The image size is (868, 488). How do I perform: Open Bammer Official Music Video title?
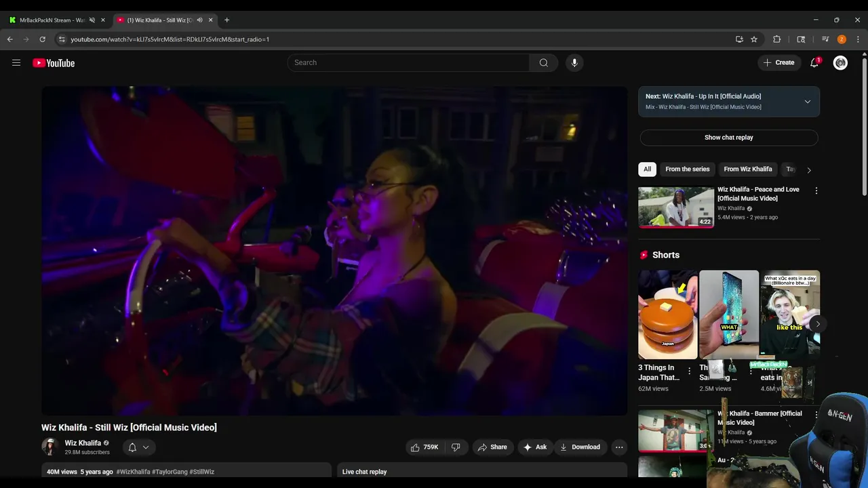[x=759, y=418]
